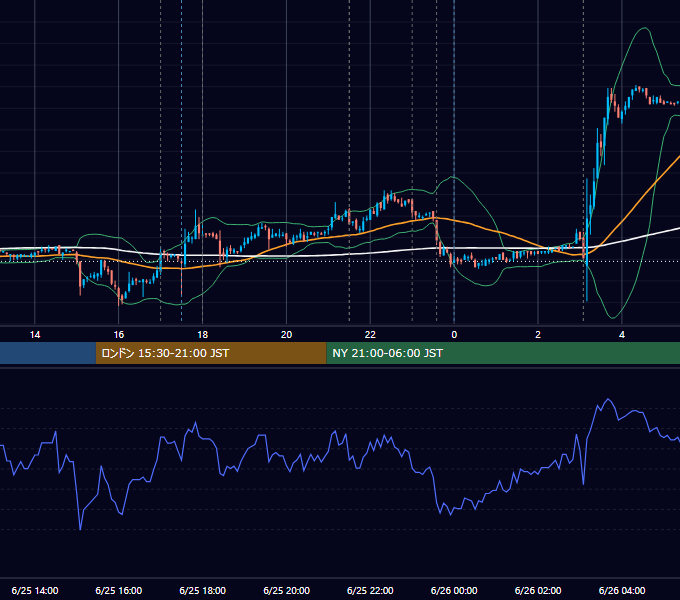Click the 6/25 18:00 time label
The width and height of the screenshot is (680, 600).
pos(203,590)
